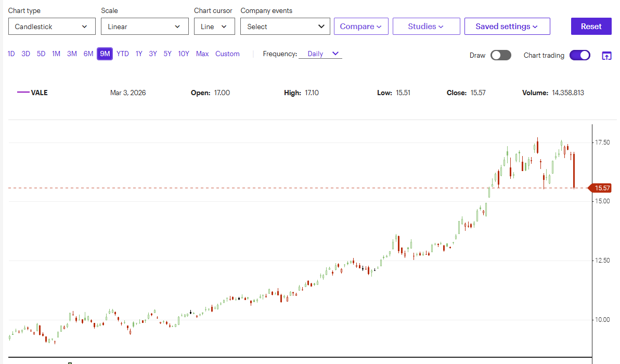This screenshot has width=620, height=364.
Task: Open the Company events Select dropdown
Action: click(x=285, y=27)
